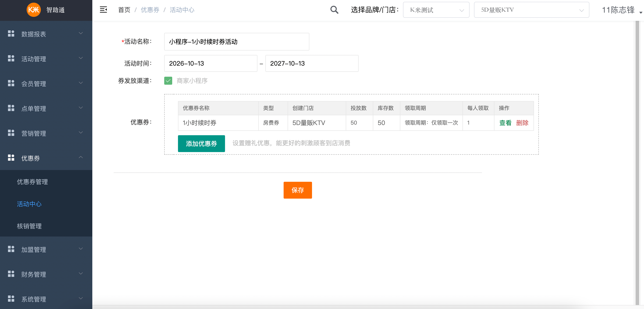Click 删除 for 1小时续时券
This screenshot has width=644, height=309.
coord(522,123)
